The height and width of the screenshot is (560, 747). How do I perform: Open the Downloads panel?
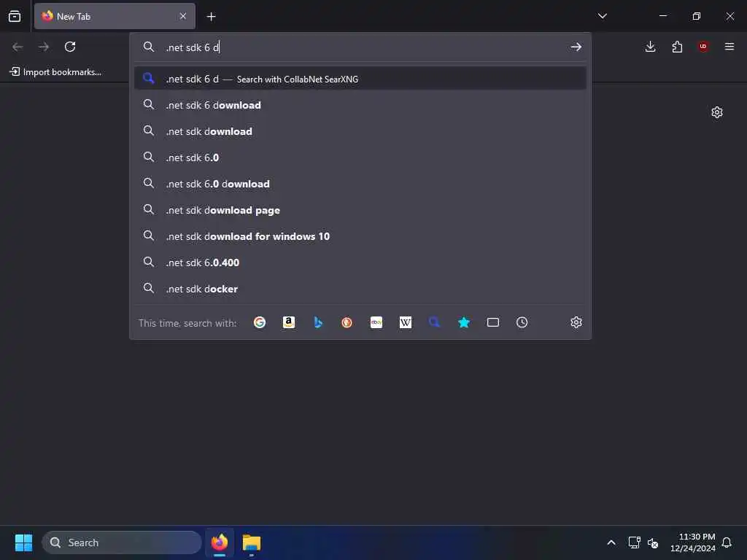tap(650, 47)
